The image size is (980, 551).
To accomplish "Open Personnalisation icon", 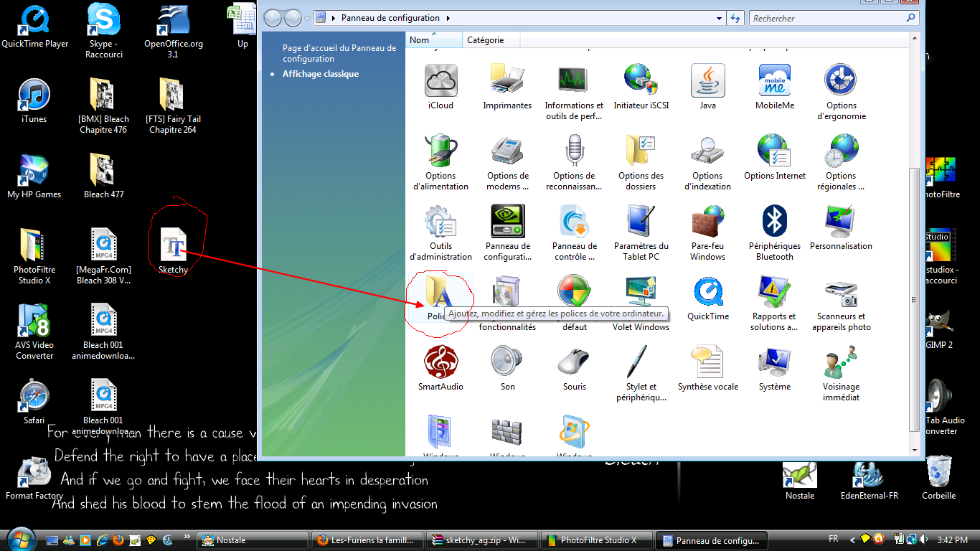I will point(841,221).
